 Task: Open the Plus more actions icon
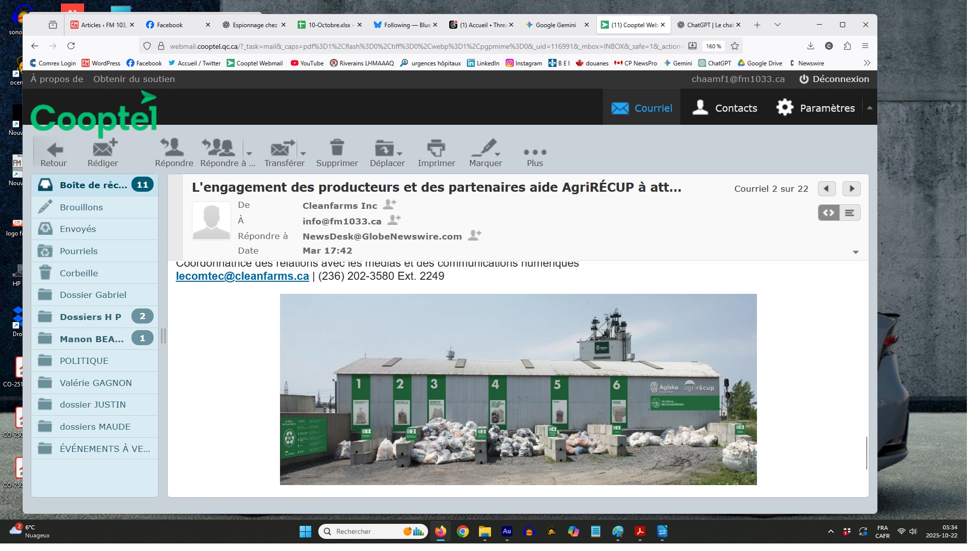pyautogui.click(x=535, y=152)
